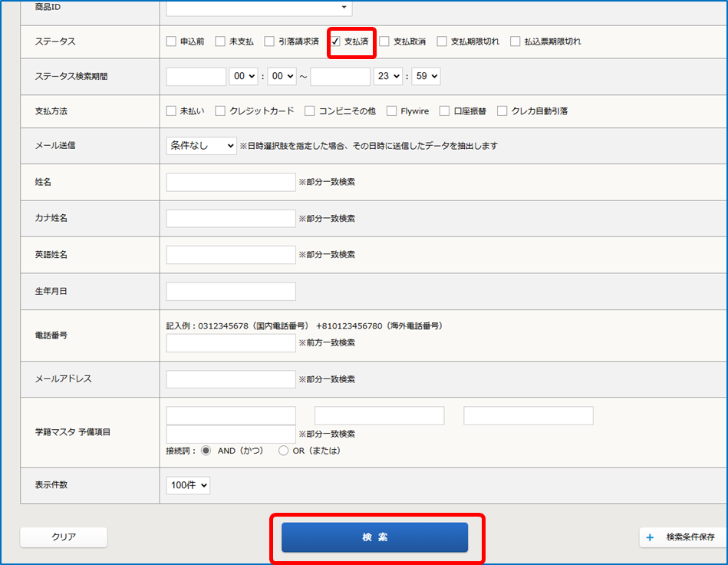This screenshot has height=565, width=728.
Task: Click the 姓名 name input field
Action: pos(230,182)
